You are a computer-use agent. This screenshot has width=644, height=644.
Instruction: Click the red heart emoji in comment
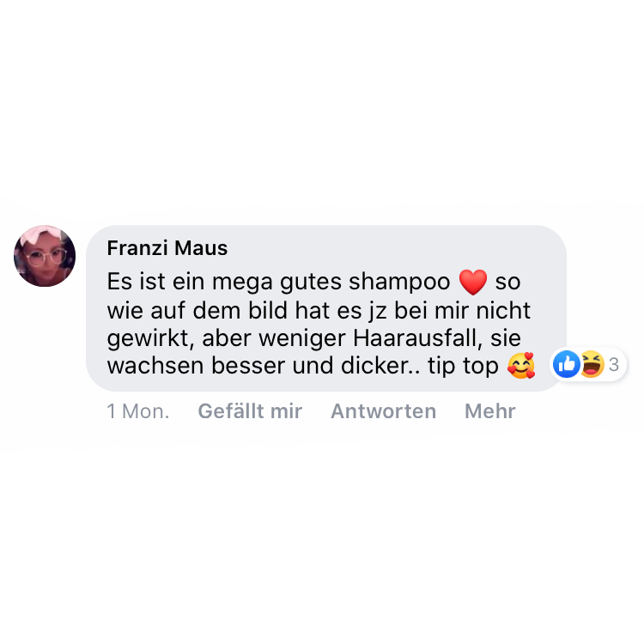tap(473, 283)
